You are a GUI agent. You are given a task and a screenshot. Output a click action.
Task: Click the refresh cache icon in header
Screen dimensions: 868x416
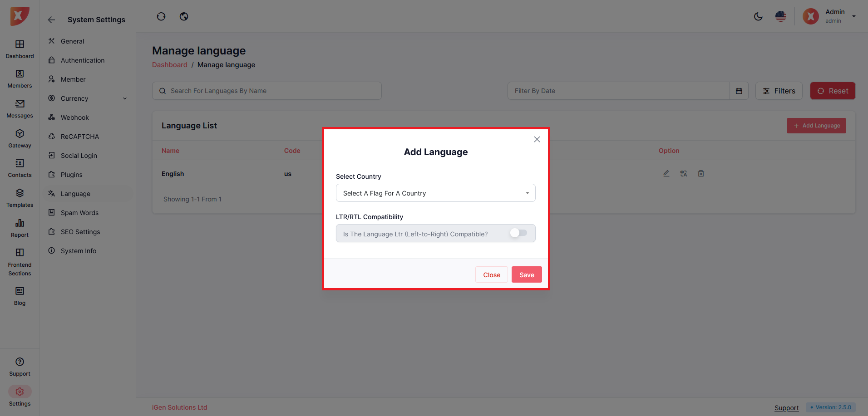pyautogui.click(x=161, y=17)
